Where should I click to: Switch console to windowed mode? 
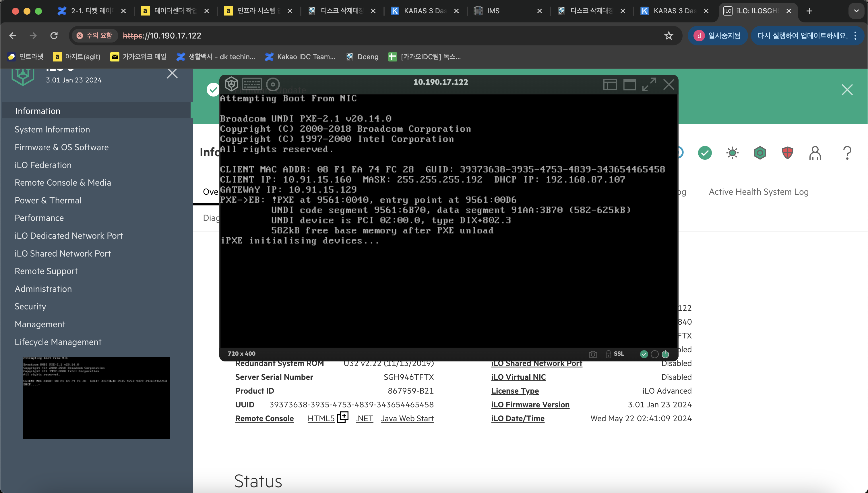(629, 84)
